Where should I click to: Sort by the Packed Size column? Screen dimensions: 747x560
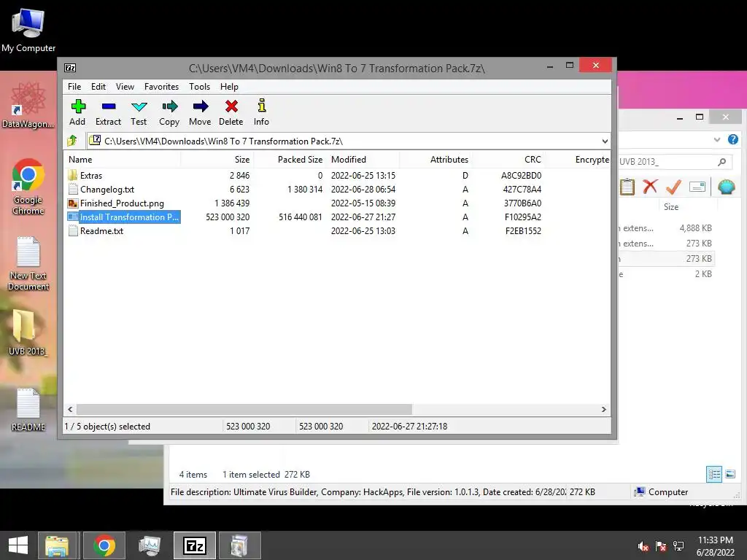(290, 160)
